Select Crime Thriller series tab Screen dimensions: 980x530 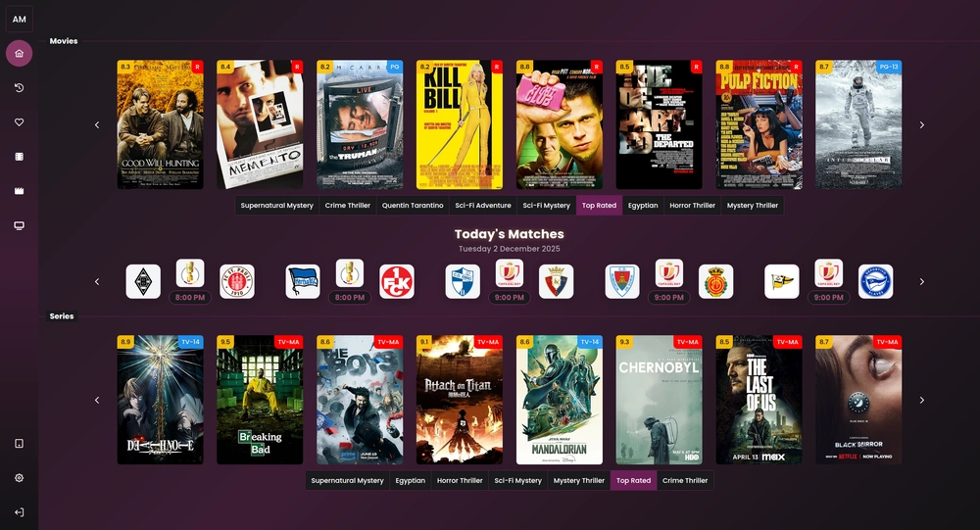tap(684, 481)
